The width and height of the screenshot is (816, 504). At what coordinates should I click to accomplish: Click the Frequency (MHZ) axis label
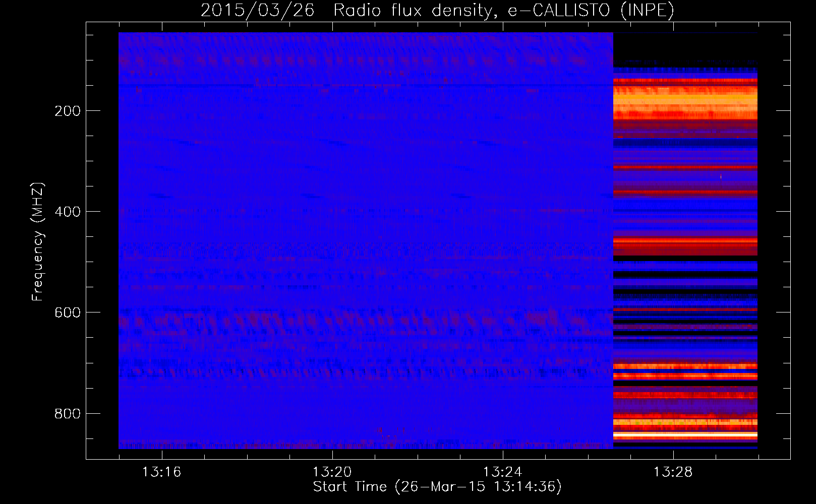click(x=38, y=242)
